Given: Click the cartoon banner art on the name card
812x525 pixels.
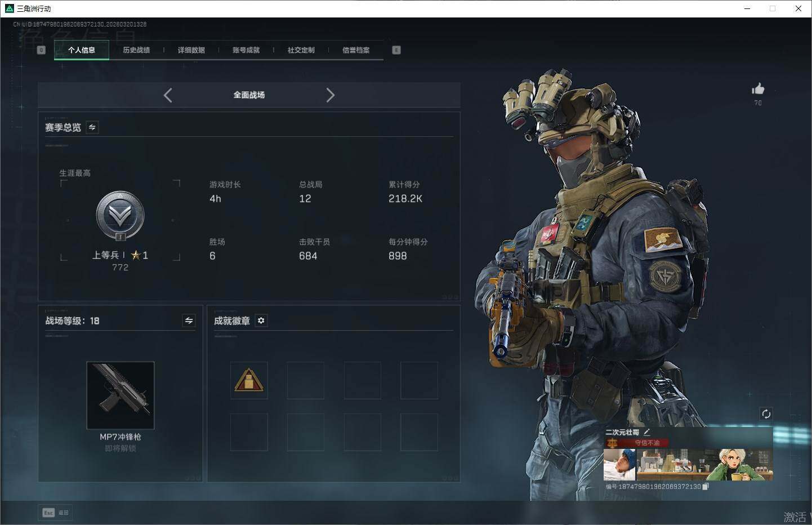Looking at the screenshot, I should click(704, 465).
